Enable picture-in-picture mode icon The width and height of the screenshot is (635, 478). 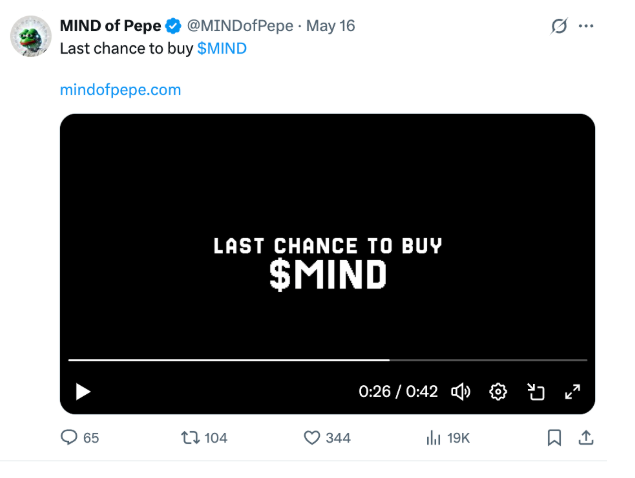point(535,392)
